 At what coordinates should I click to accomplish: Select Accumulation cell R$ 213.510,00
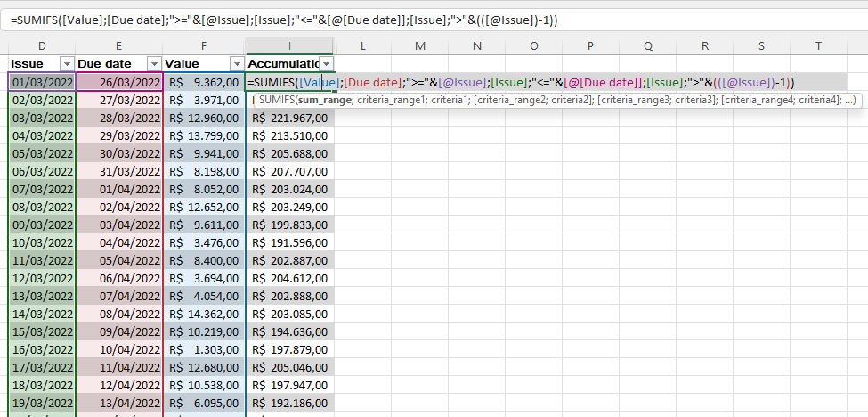(x=289, y=135)
